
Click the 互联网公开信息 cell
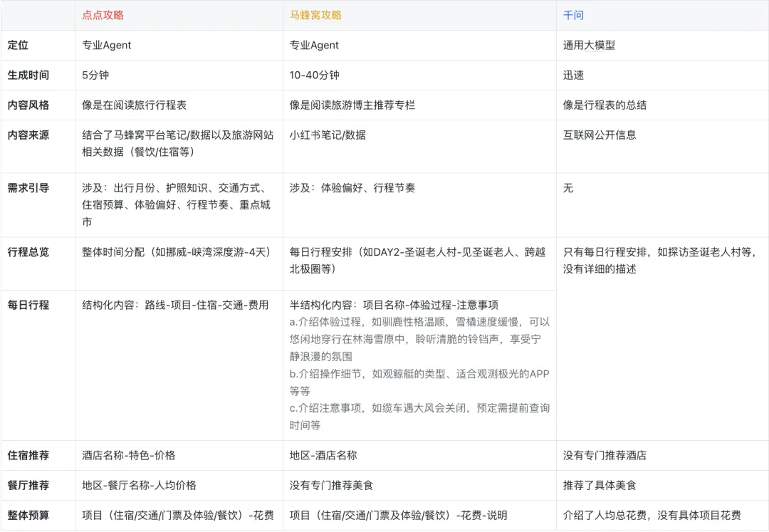(600, 135)
